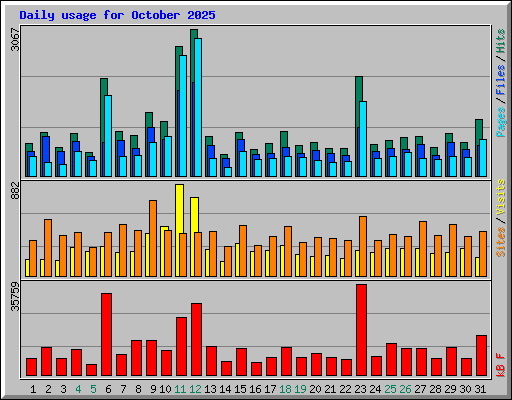
Task: Click the orange visits bar for day 27
Action: [423, 249]
